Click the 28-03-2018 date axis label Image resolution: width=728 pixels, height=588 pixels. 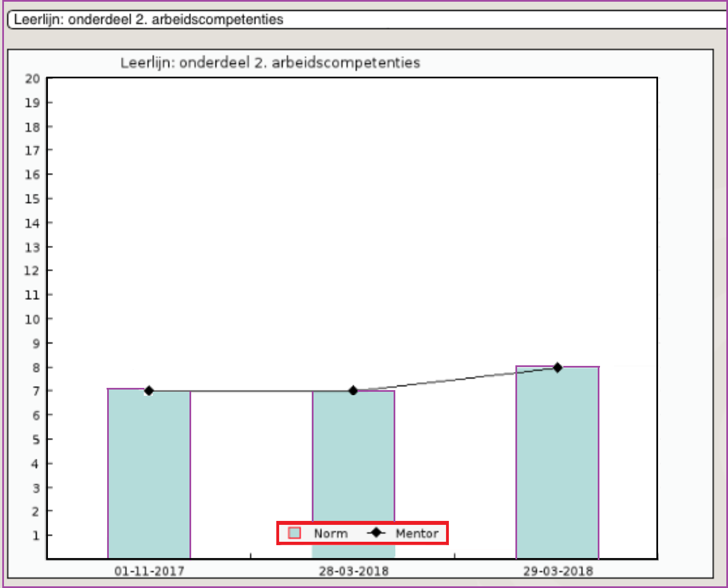(x=354, y=571)
